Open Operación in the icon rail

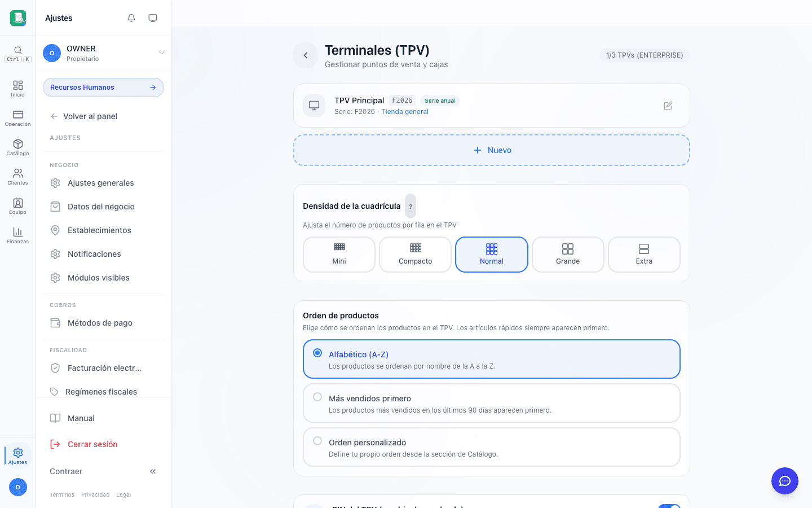(18, 117)
